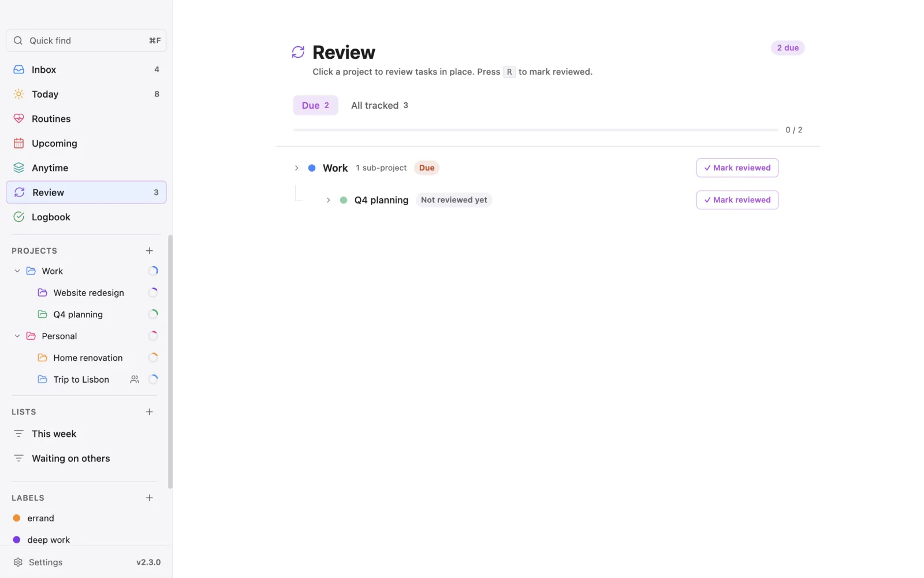
Task: Click the Q4 planning folder icon in sidebar
Action: [x=43, y=314]
